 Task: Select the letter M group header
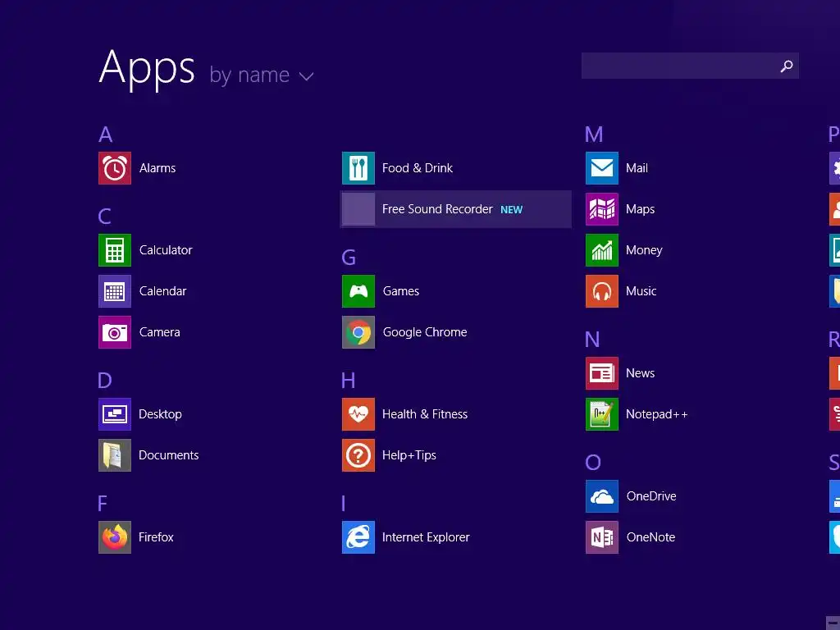pyautogui.click(x=594, y=134)
